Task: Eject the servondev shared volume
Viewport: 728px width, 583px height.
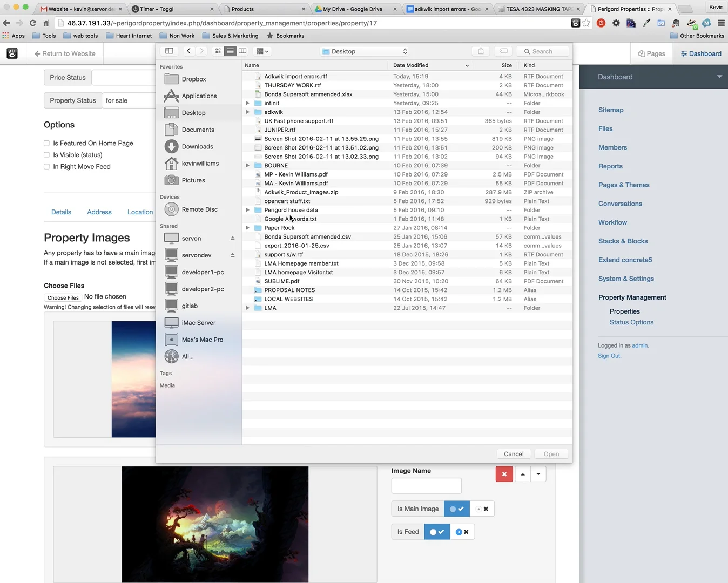Action: [233, 255]
